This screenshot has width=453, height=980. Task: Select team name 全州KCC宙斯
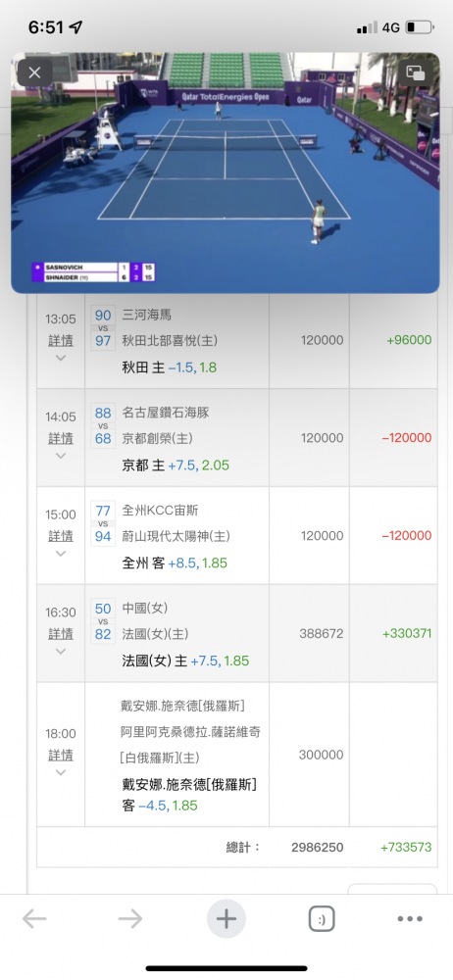[160, 510]
